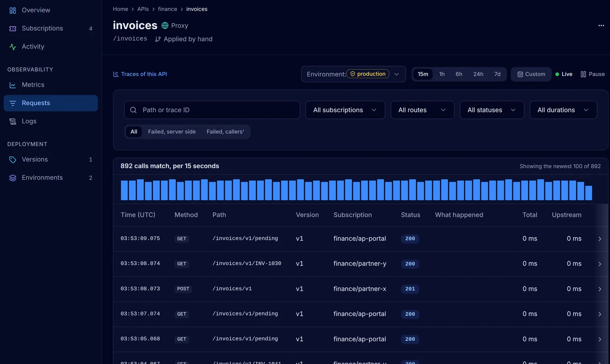Open the All durations dropdown
Image resolution: width=610 pixels, height=364 pixels.
[x=564, y=110]
